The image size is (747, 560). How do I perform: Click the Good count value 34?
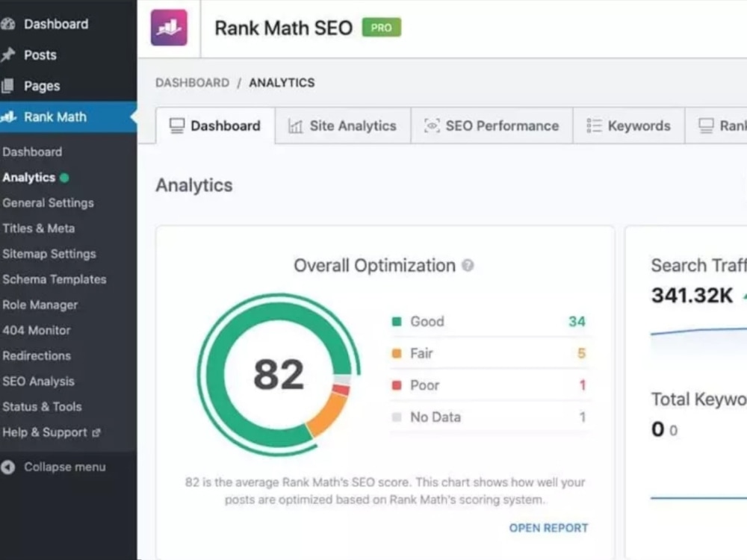point(577,321)
